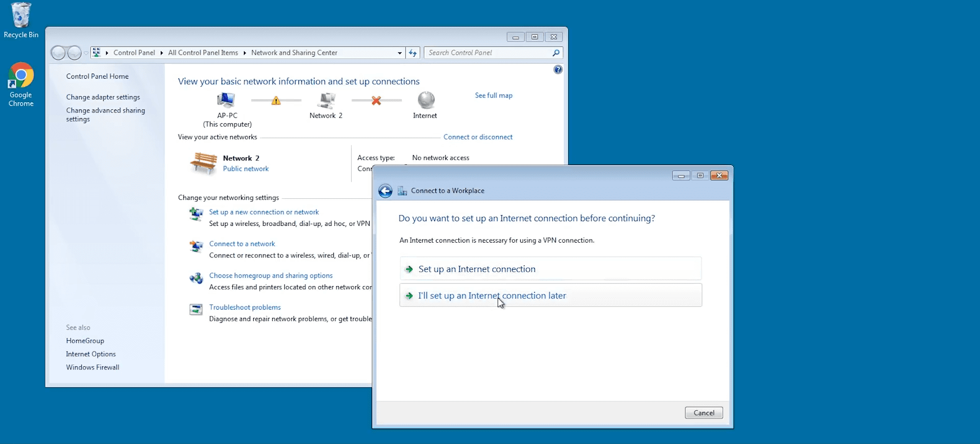Screen dimensions: 980x444
Task: Open Control Panel Home link
Action: pos(97,76)
